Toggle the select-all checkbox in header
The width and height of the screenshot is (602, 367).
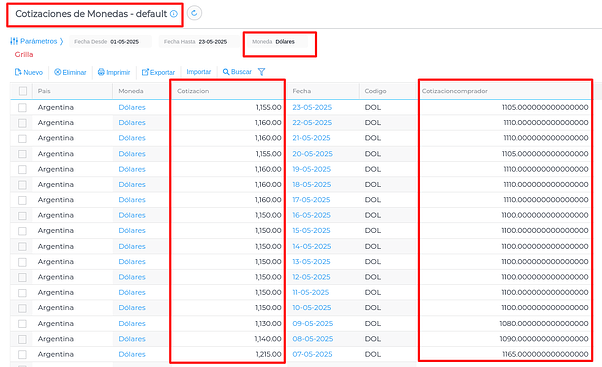click(x=23, y=91)
